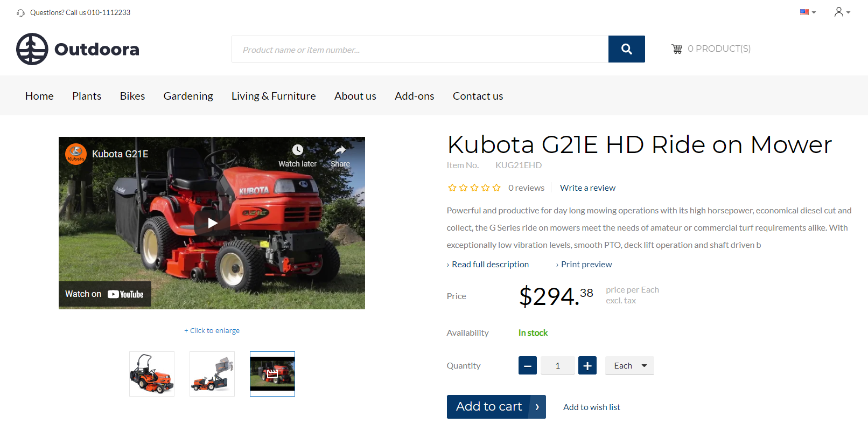The image size is (868, 423).
Task: Click the Outdoora logo
Action: click(x=78, y=49)
